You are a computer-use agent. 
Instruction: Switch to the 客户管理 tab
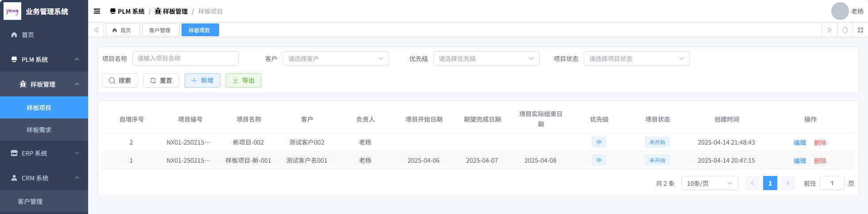(160, 30)
